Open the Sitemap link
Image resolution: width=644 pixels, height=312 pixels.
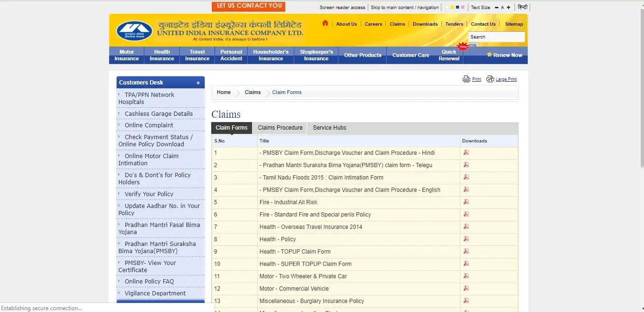pyautogui.click(x=514, y=24)
